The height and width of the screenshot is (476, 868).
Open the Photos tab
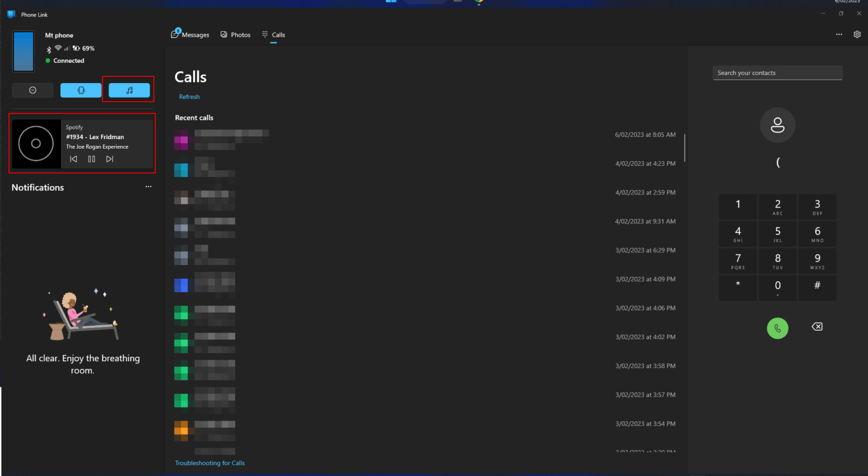point(236,35)
